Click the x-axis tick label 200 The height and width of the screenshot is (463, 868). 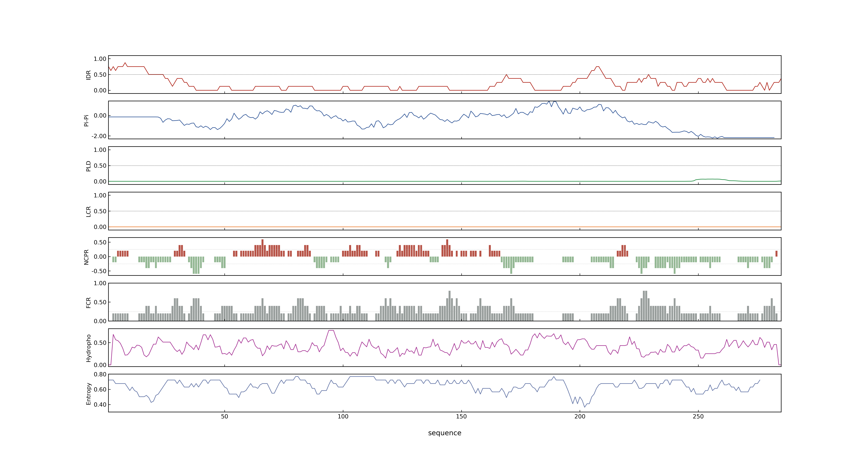pos(580,416)
